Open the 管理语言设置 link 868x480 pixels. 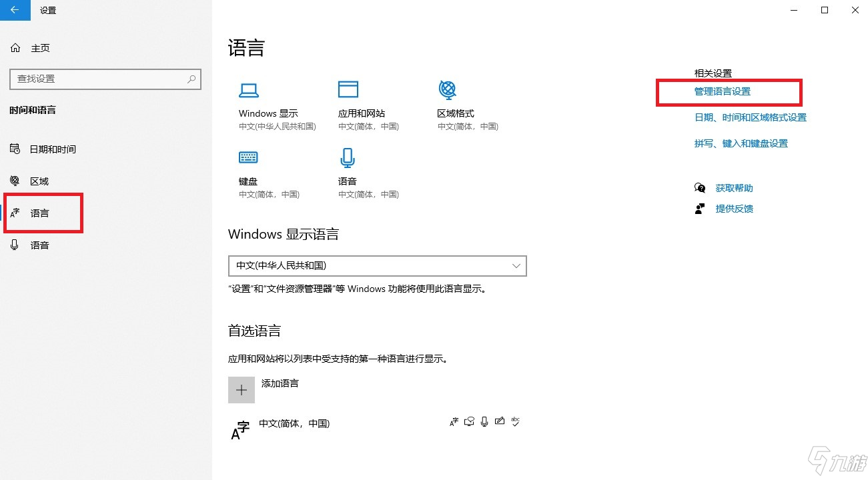(x=723, y=91)
